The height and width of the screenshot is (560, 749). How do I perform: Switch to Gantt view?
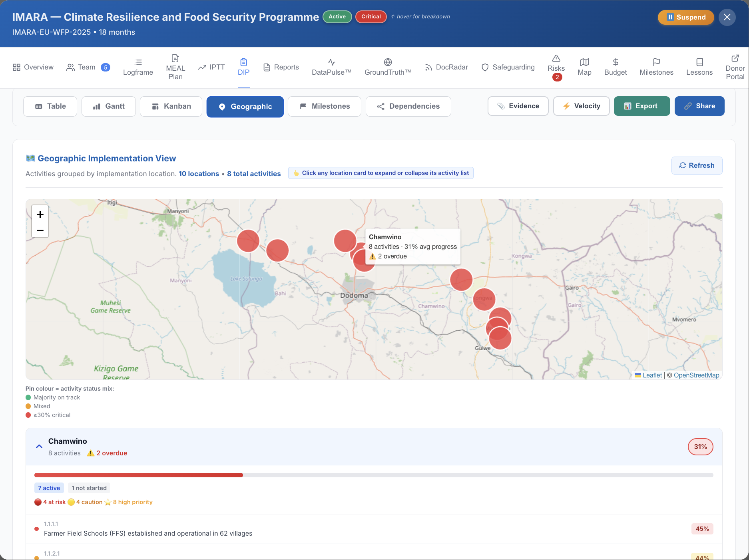click(x=109, y=106)
